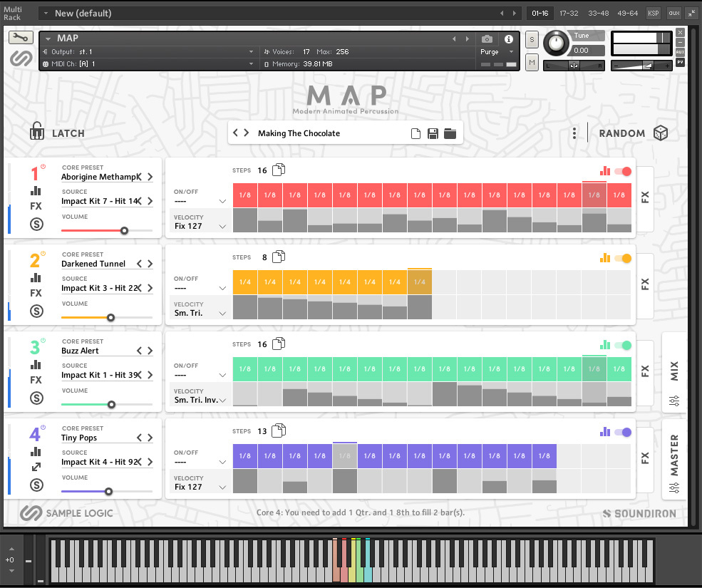Open the preset browser folder icon
This screenshot has height=588, width=702.
pos(450,133)
